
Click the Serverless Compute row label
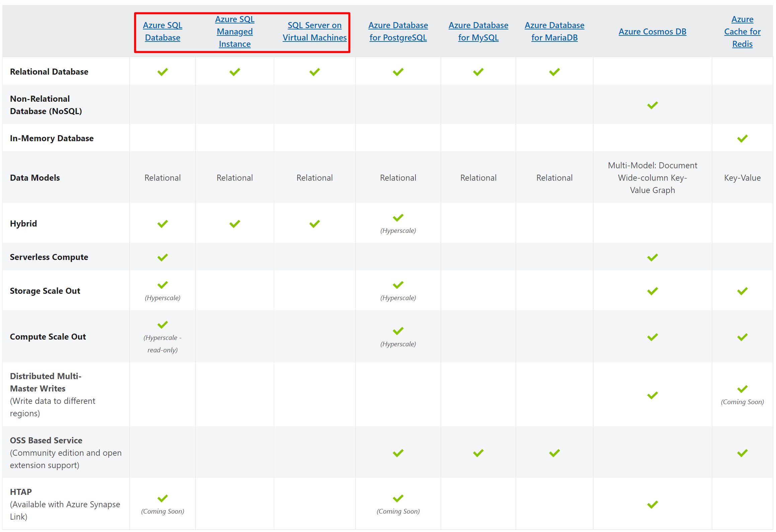click(x=49, y=257)
